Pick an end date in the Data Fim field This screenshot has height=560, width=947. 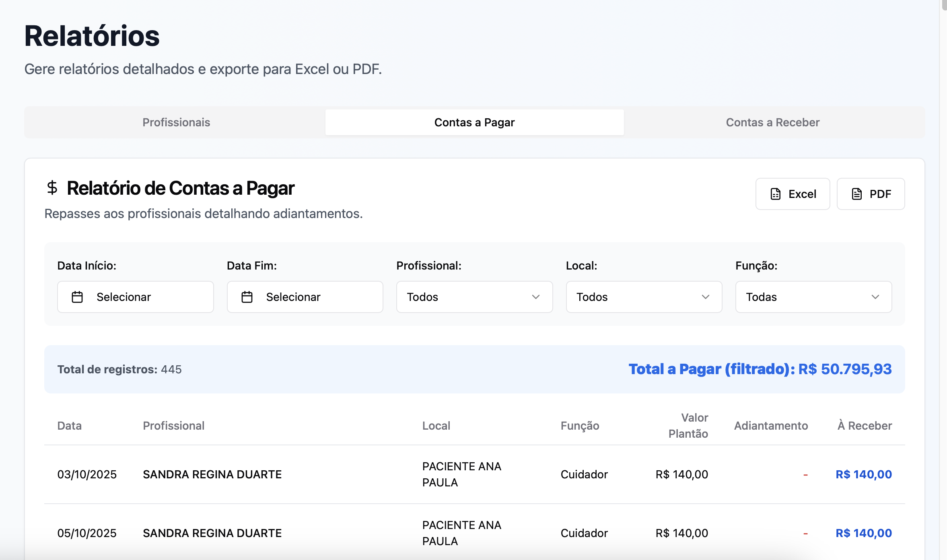click(x=305, y=297)
